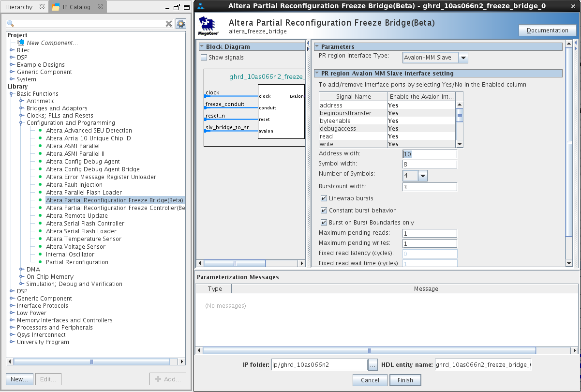This screenshot has height=392, width=581.
Task: Click the Address width input field
Action: (x=430, y=154)
